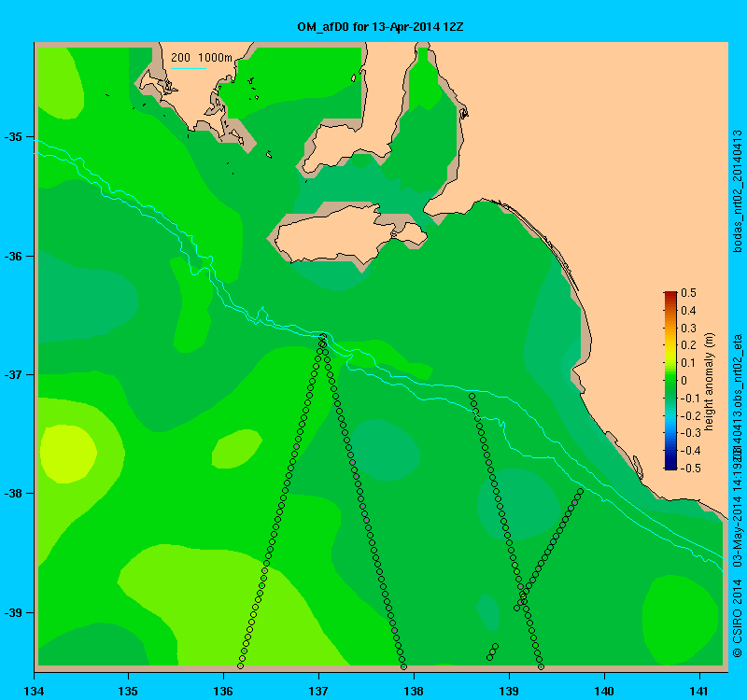Viewport: 747px width, 700px height.
Task: Click the cyan line sample under the legend
Action: pos(189,68)
